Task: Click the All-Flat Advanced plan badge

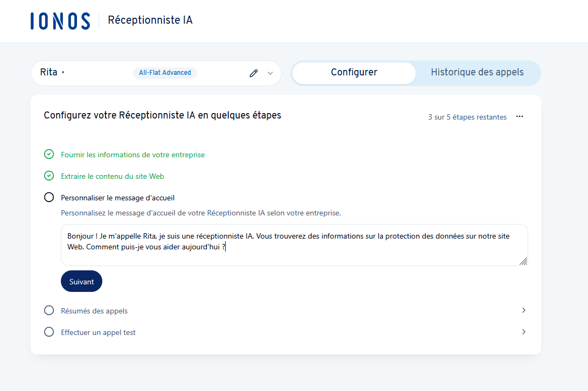Action: [x=165, y=73]
